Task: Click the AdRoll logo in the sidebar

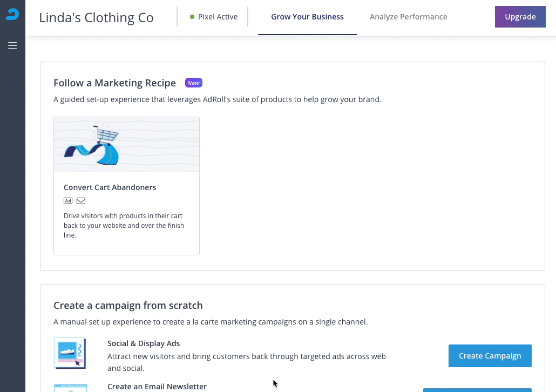Action: (x=12, y=15)
